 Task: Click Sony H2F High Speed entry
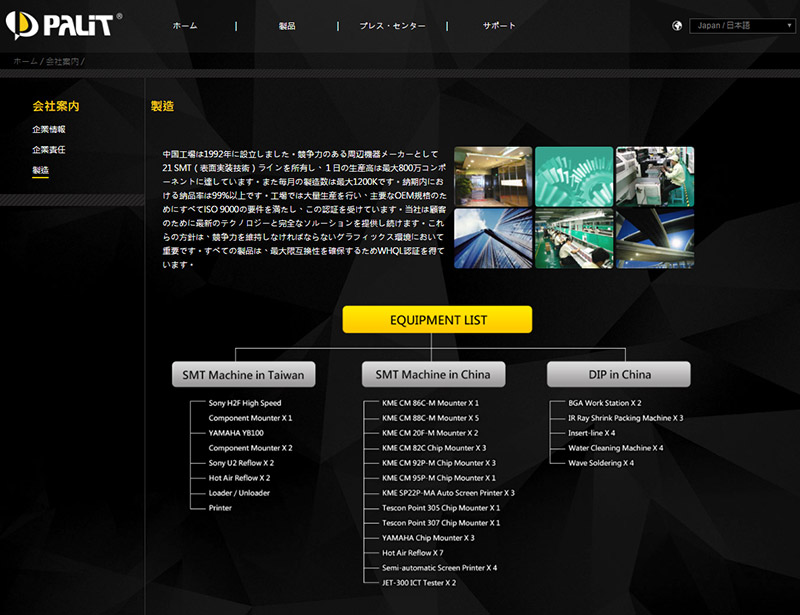point(245,403)
